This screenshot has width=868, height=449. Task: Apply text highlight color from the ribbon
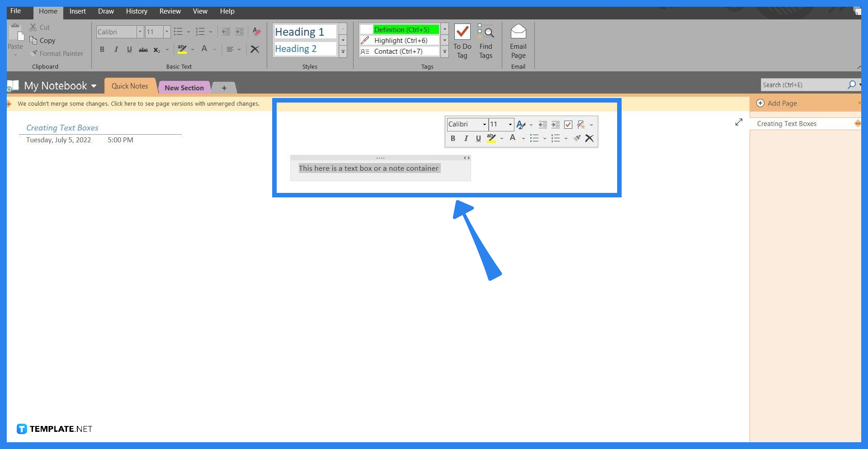coord(182,49)
